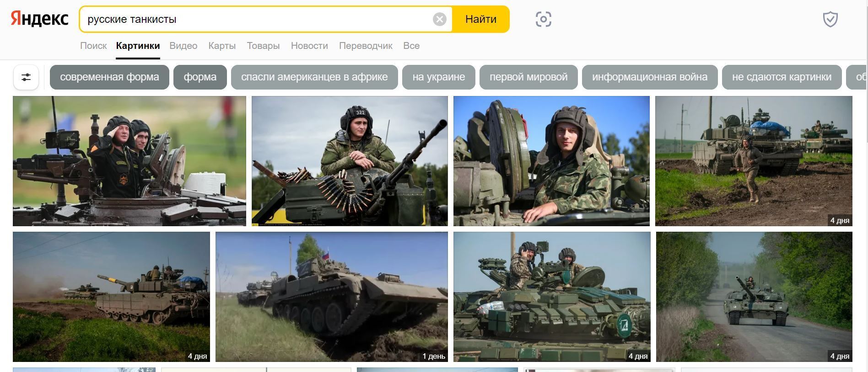868x372 pixels.
Task: Select the 'современная форма' suggestion chip
Action: (109, 77)
